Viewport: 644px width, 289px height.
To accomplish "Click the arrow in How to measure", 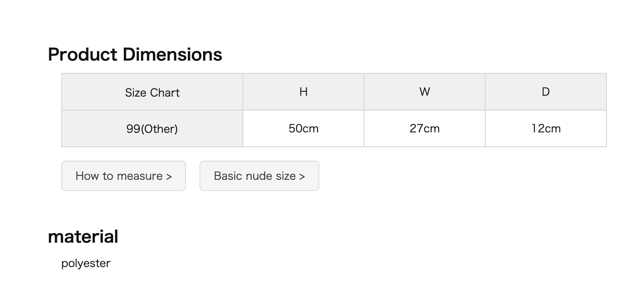I will click(x=169, y=176).
